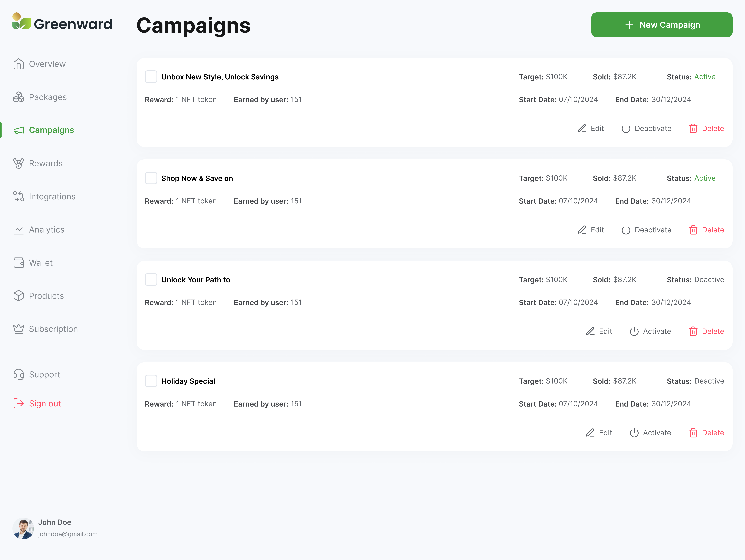Toggle the Unlock Your Path to checkbox

(151, 280)
